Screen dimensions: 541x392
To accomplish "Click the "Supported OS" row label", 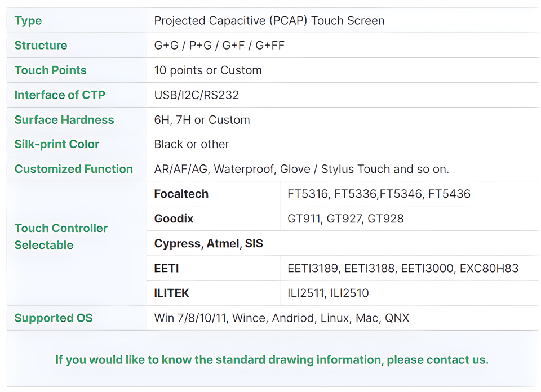I will pos(54,318).
